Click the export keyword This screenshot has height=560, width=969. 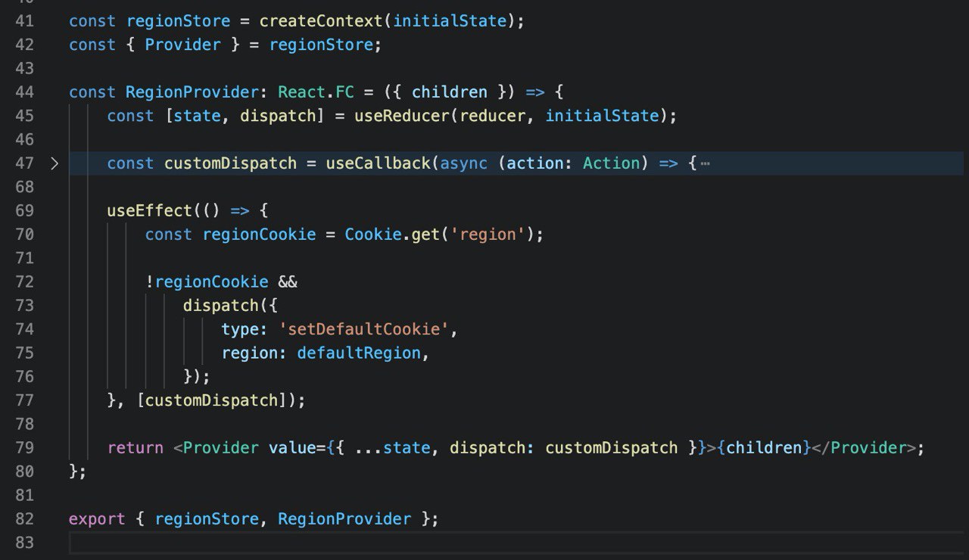[x=97, y=518]
